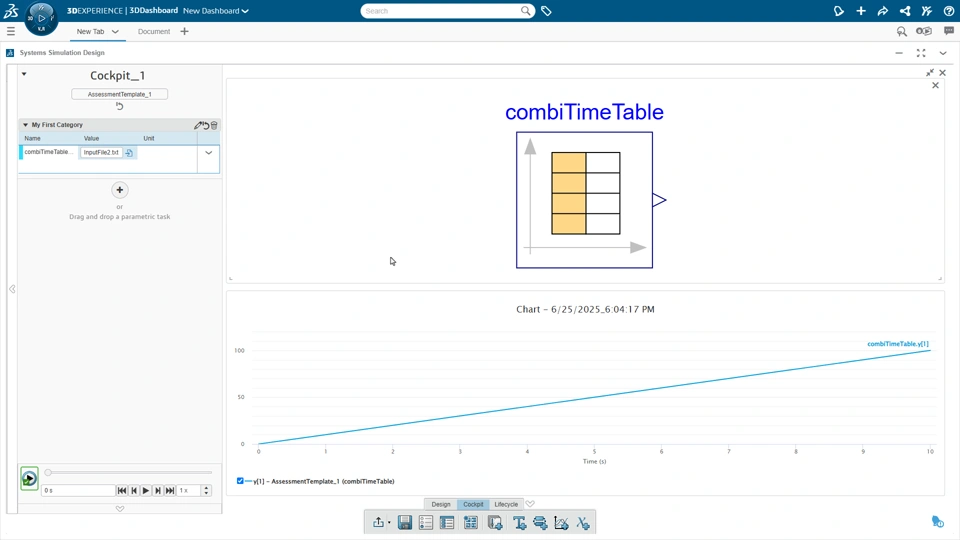Click the InputFile2.txt value button
Screen dimensions: 960x540
click(101, 152)
